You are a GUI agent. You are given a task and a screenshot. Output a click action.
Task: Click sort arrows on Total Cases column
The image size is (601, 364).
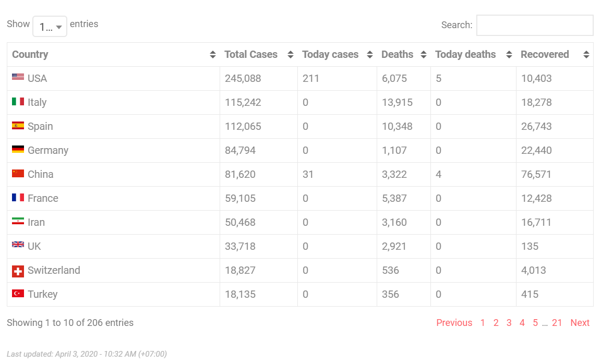[291, 55]
